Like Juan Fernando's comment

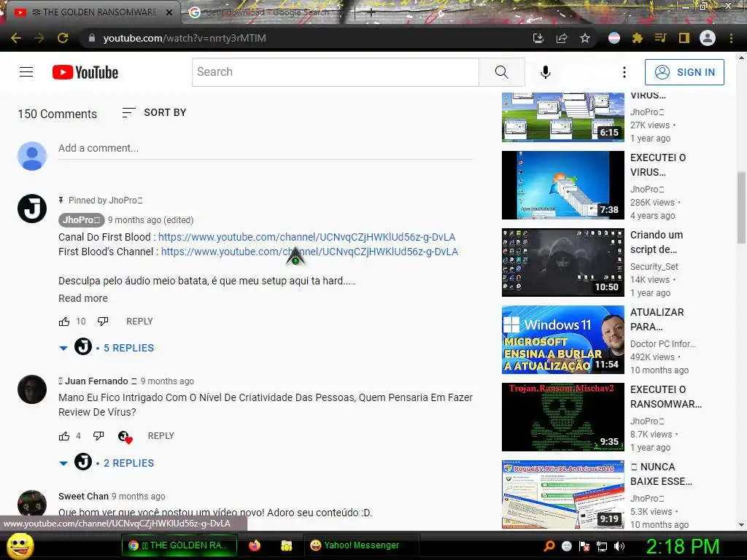click(64, 436)
